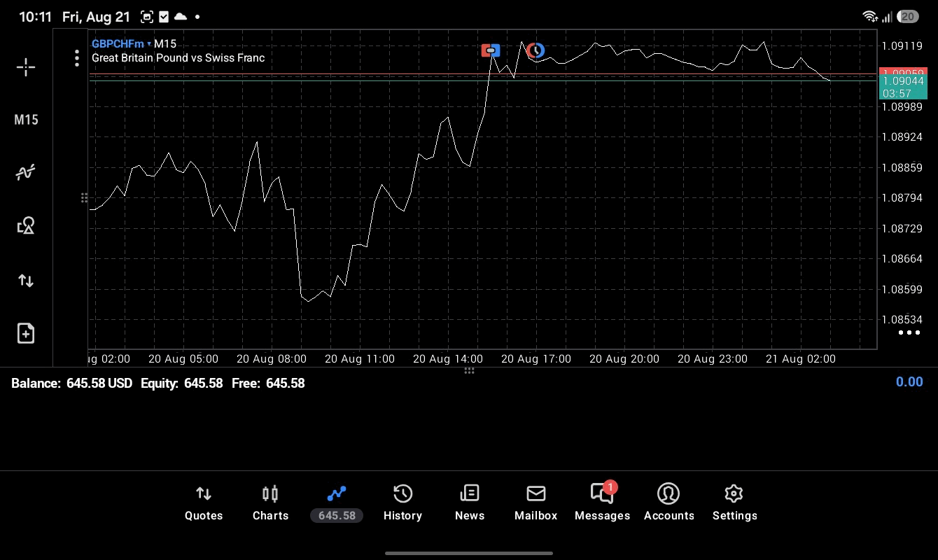
Task: Tap the 10:11 clock in the status bar
Action: pos(35,17)
